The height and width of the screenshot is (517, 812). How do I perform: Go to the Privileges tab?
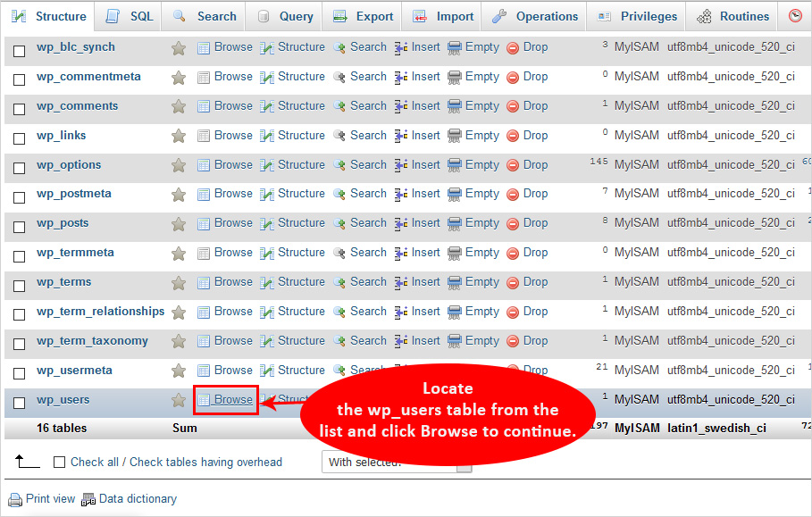pyautogui.click(x=638, y=16)
